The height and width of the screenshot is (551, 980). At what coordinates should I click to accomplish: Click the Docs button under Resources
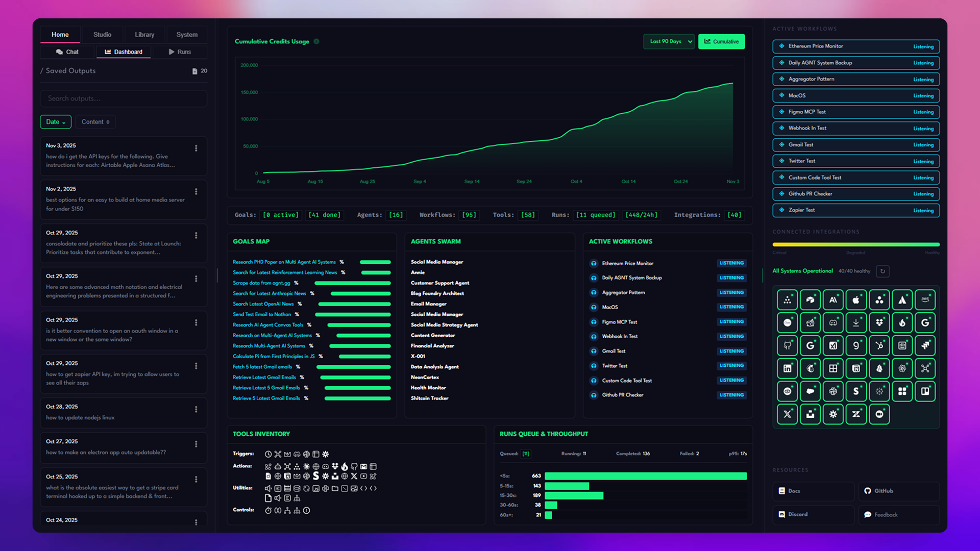[813, 491]
